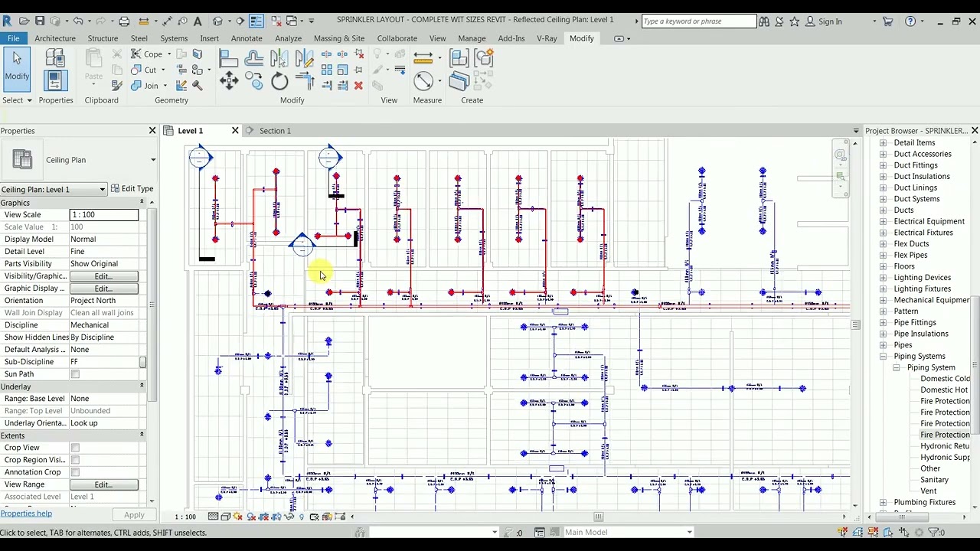Viewport: 980px width, 551px height.
Task: Open the File menu
Action: point(13,38)
